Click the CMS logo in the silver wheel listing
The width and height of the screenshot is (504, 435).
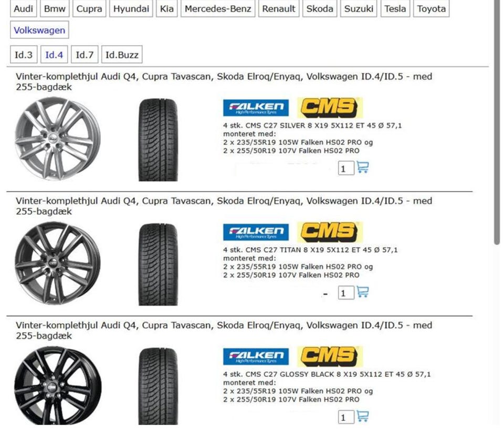pyautogui.click(x=330, y=108)
